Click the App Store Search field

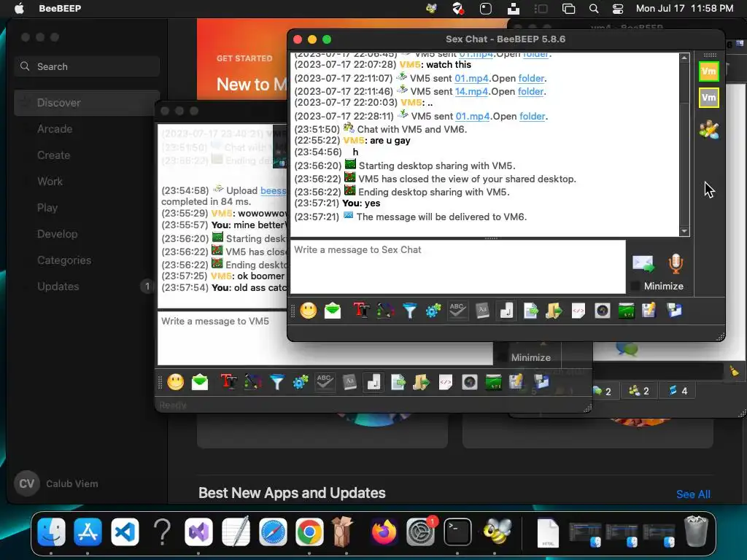[x=87, y=66]
